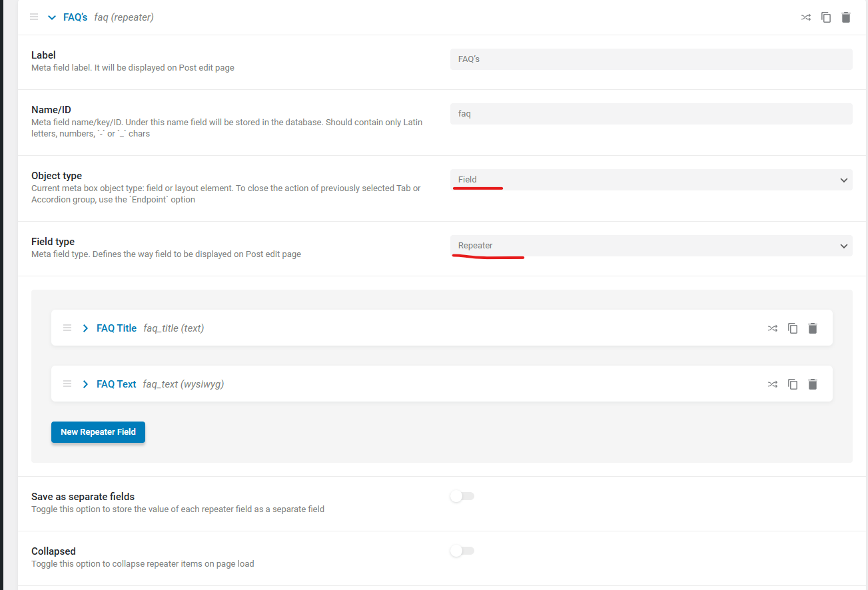
Task: Expand the FAQ Title repeater field
Action: [85, 328]
